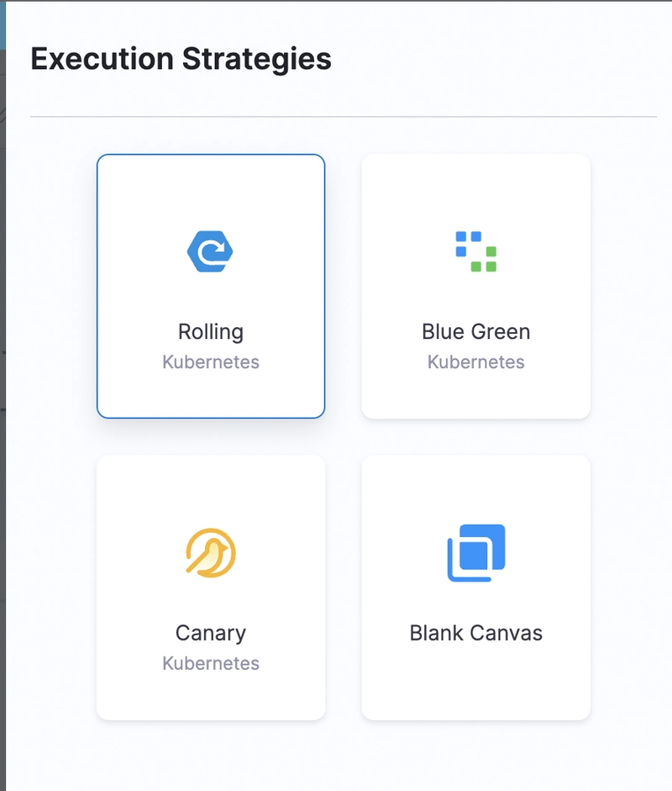Screen dimensions: 672x791
Task: Choose the Blank Canvas label
Action: [x=476, y=633]
